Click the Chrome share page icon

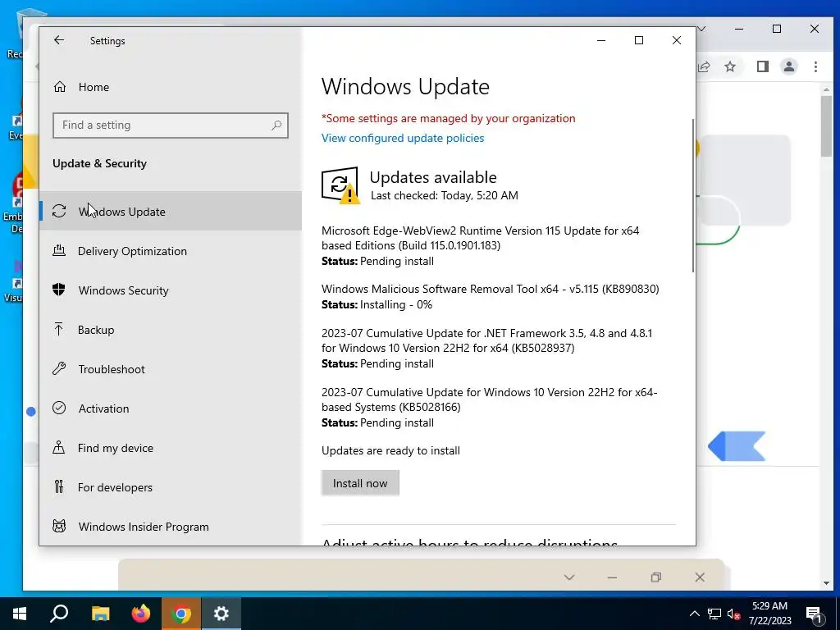tap(704, 66)
